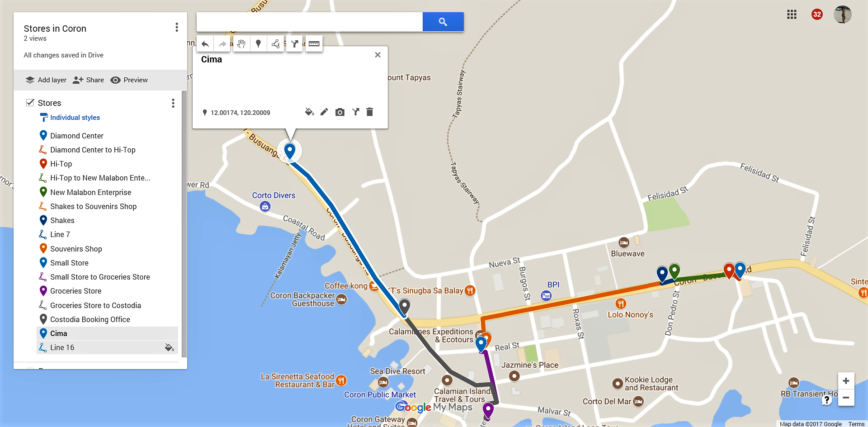This screenshot has width=868, height=427.
Task: Select the add directions tool
Action: (294, 44)
